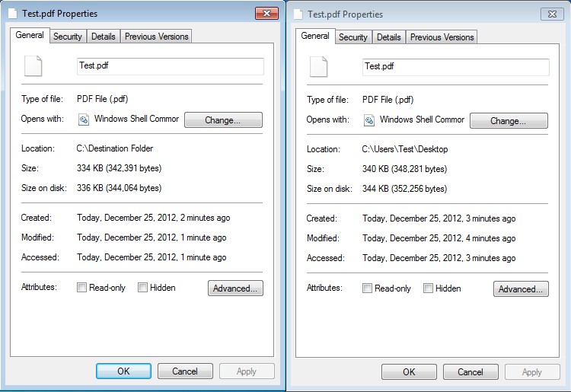571x392 pixels.
Task: Enable Read-only checkbox in right window
Action: pos(367,288)
